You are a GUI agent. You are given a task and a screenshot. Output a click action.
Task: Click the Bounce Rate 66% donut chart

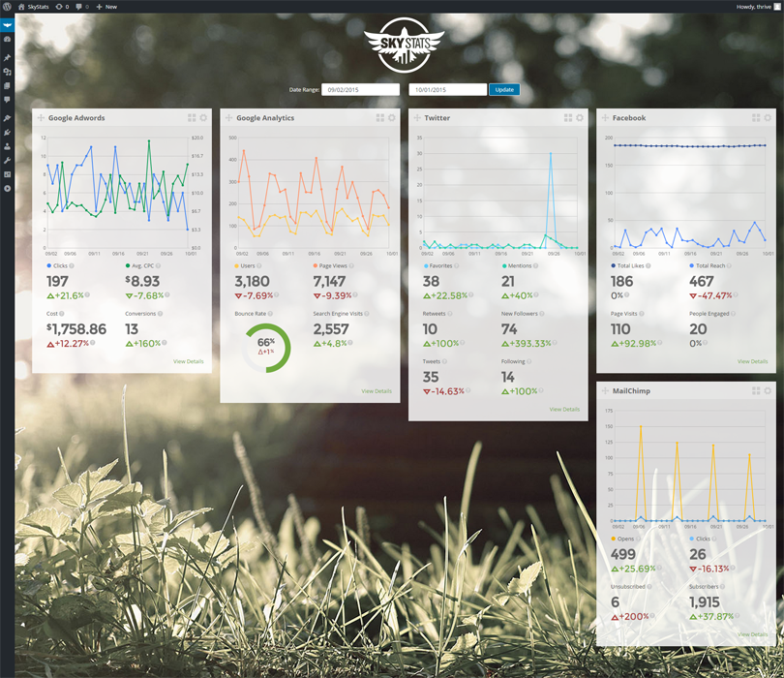pos(266,348)
